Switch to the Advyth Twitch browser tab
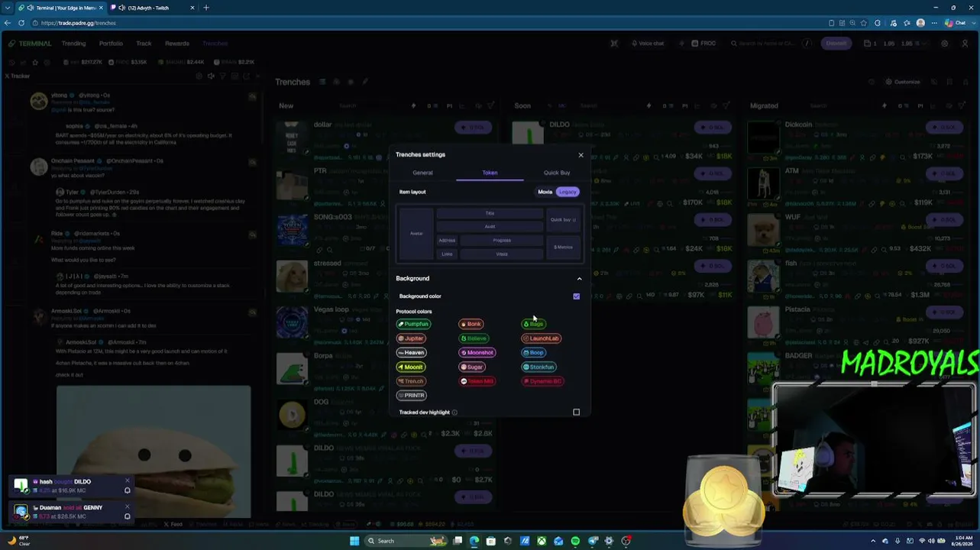Image resolution: width=980 pixels, height=550 pixels. click(x=150, y=8)
